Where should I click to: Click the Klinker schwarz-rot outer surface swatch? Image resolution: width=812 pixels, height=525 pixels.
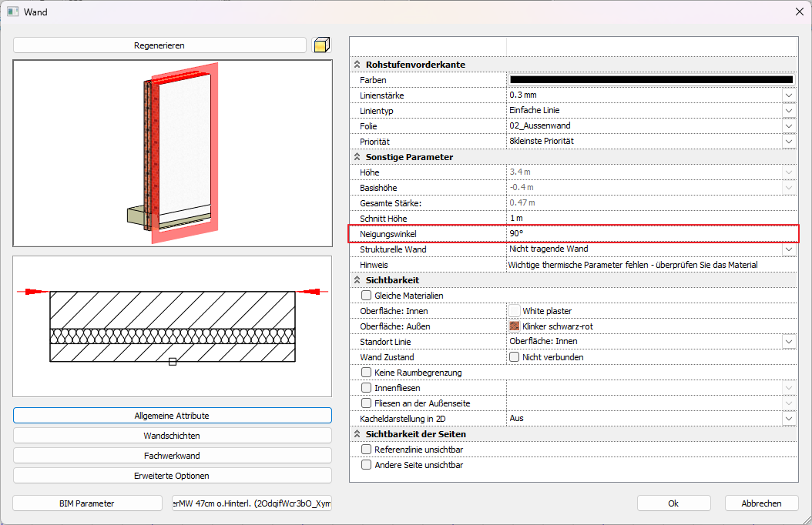pyautogui.click(x=514, y=326)
